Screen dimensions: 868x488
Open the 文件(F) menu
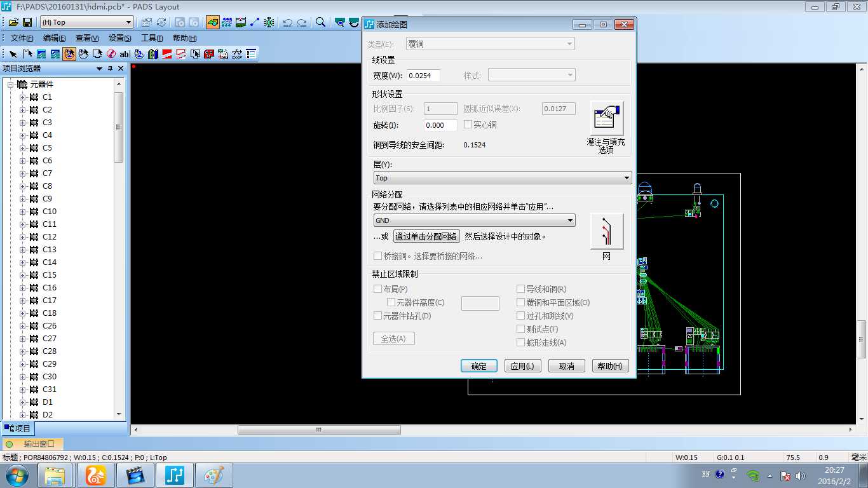22,38
